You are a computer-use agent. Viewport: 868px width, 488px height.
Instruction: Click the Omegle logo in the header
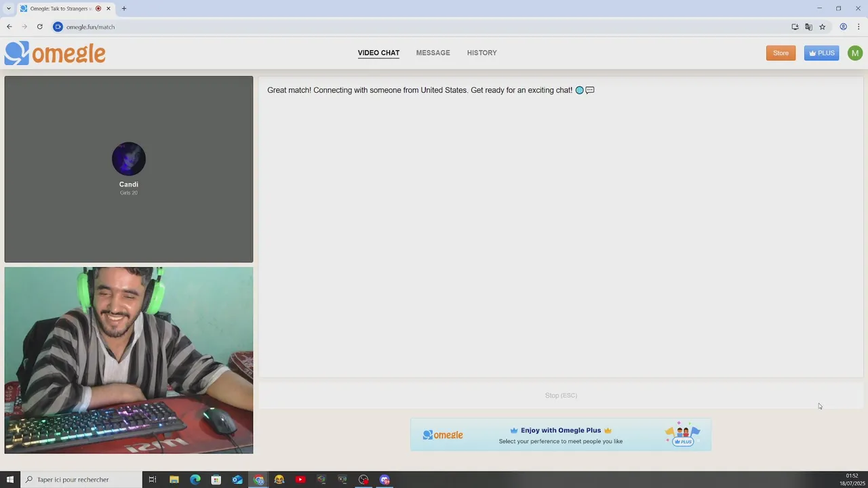pos(55,53)
